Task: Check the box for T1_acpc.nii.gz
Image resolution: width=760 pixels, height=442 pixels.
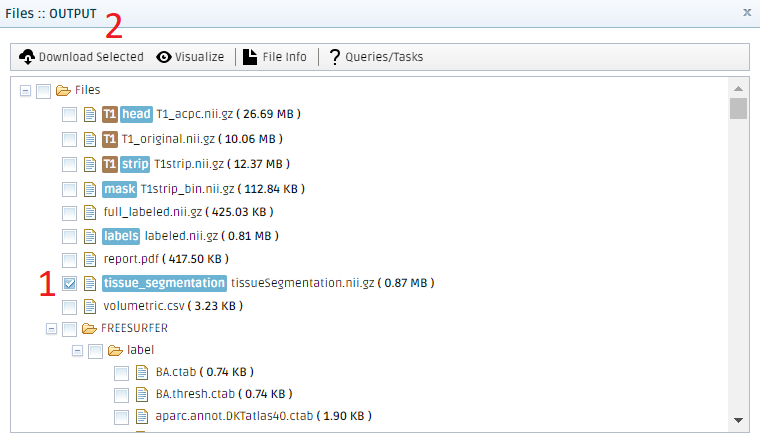Action: point(69,115)
